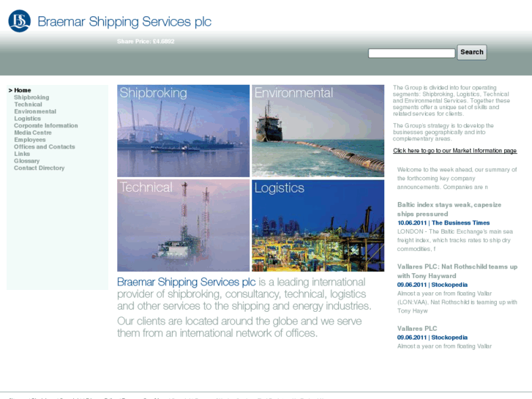
Task: Open Offices and Contacts in the sidebar
Action: click(45, 147)
